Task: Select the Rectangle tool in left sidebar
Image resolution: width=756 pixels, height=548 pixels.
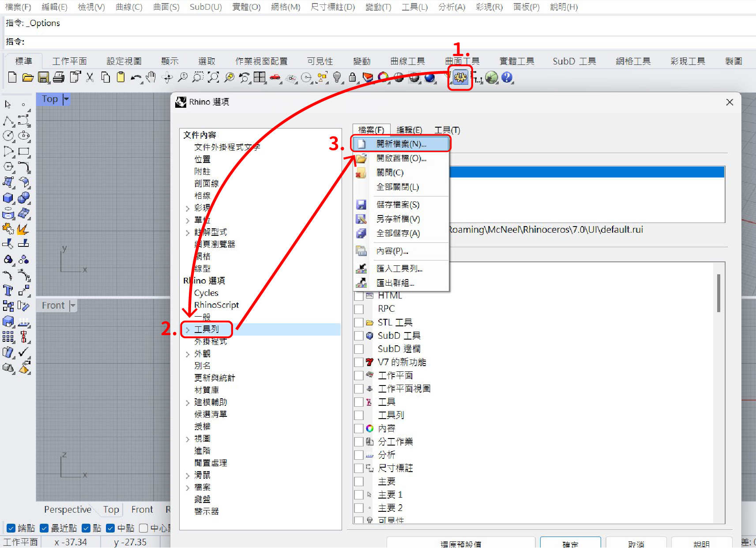Action: point(24,151)
